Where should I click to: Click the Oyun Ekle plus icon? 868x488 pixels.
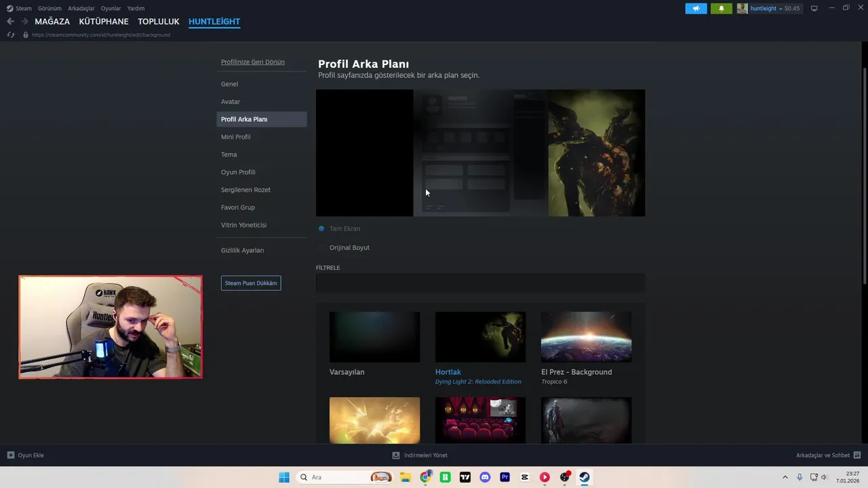11,455
